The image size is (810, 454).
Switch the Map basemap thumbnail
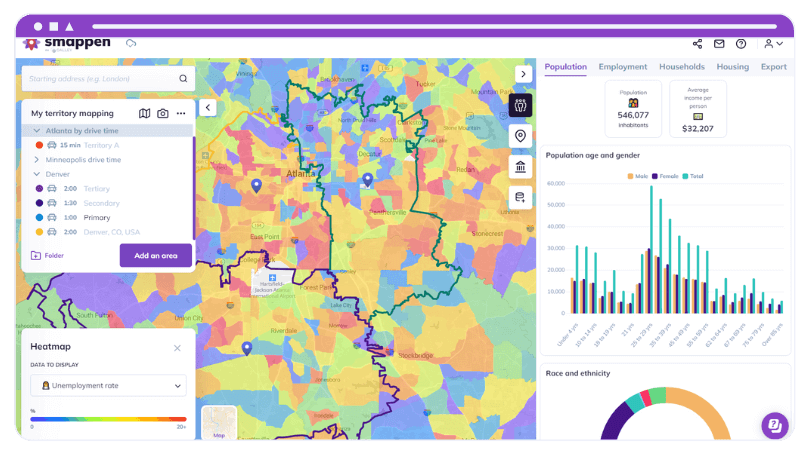coord(220,422)
